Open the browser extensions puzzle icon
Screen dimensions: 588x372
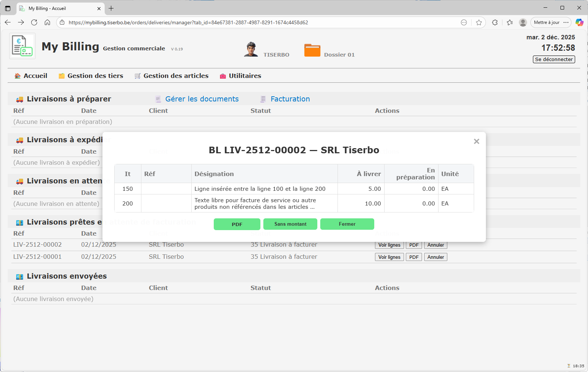point(495,22)
